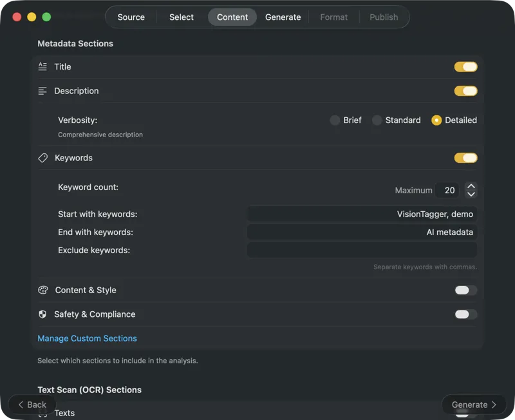Open the Publish tab
The height and width of the screenshot is (420, 515).
pos(384,17)
